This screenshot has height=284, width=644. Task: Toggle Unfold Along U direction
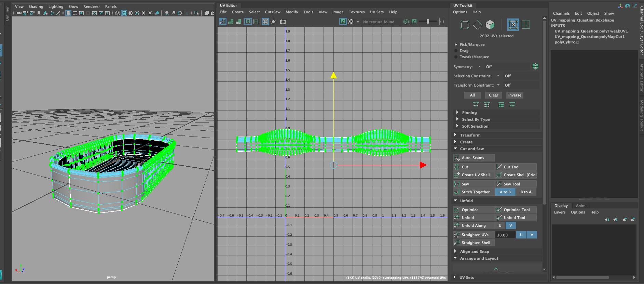click(x=500, y=225)
